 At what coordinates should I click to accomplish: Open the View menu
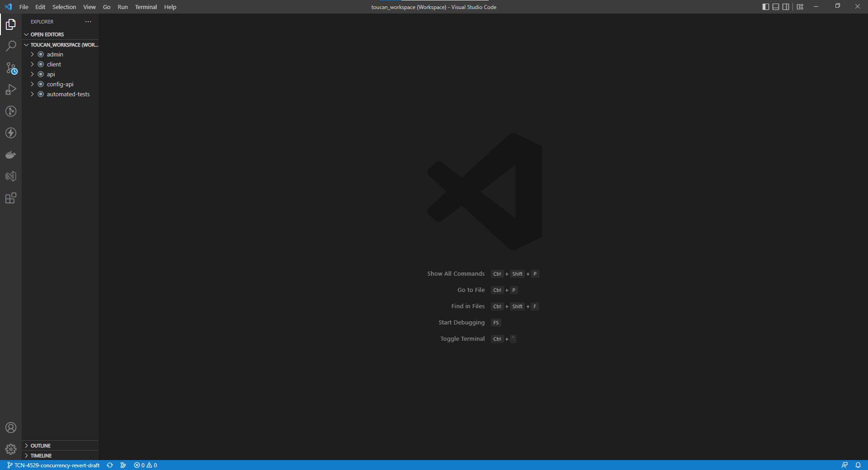click(x=90, y=7)
